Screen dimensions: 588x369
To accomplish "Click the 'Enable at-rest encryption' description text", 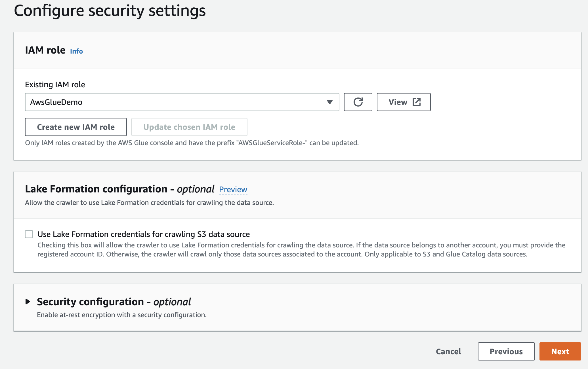I will click(x=122, y=315).
